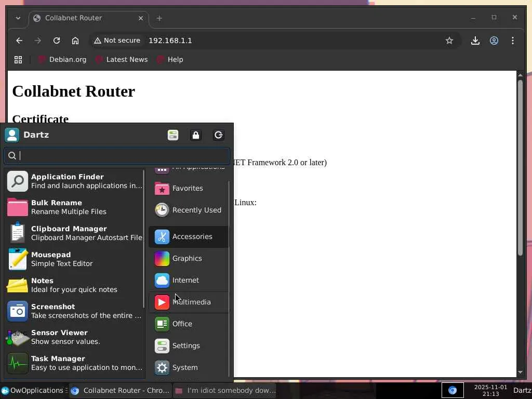Focus the application menu search field
The image size is (532, 399).
(x=117, y=156)
